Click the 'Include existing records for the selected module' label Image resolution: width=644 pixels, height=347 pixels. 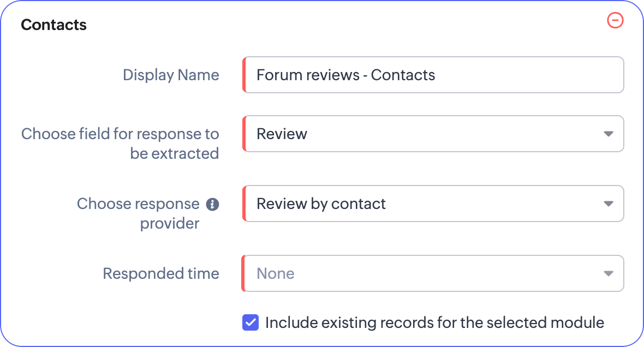[x=434, y=322]
